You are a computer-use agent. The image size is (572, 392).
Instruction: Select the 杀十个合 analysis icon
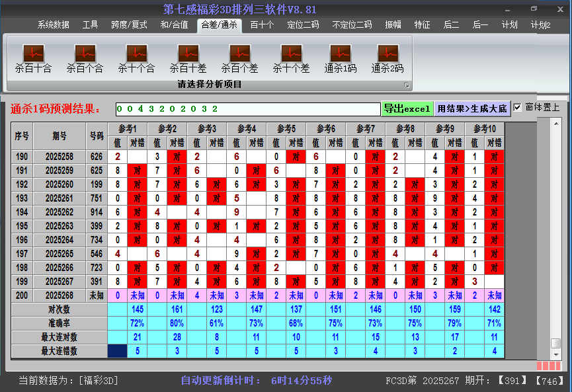[x=136, y=57]
